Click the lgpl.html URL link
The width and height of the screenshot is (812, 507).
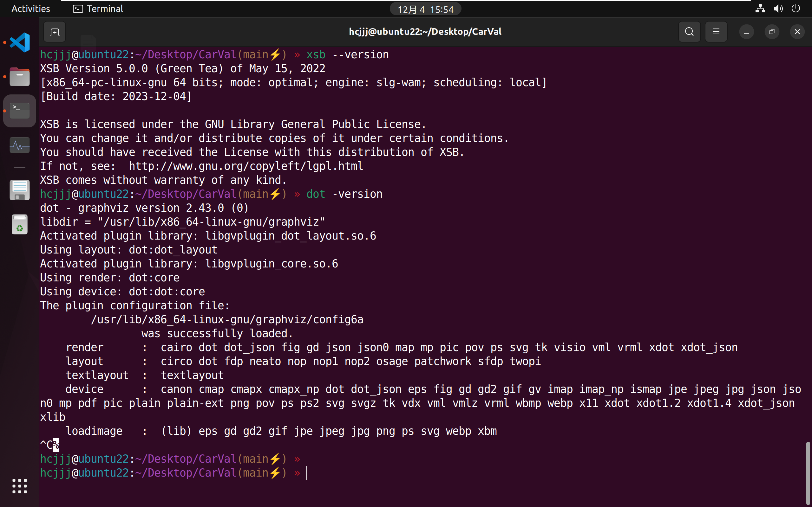coord(246,166)
